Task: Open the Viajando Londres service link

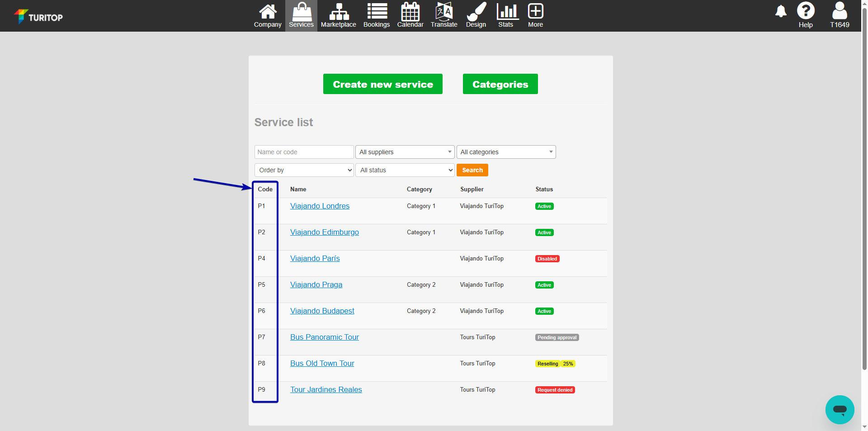Action: click(320, 206)
